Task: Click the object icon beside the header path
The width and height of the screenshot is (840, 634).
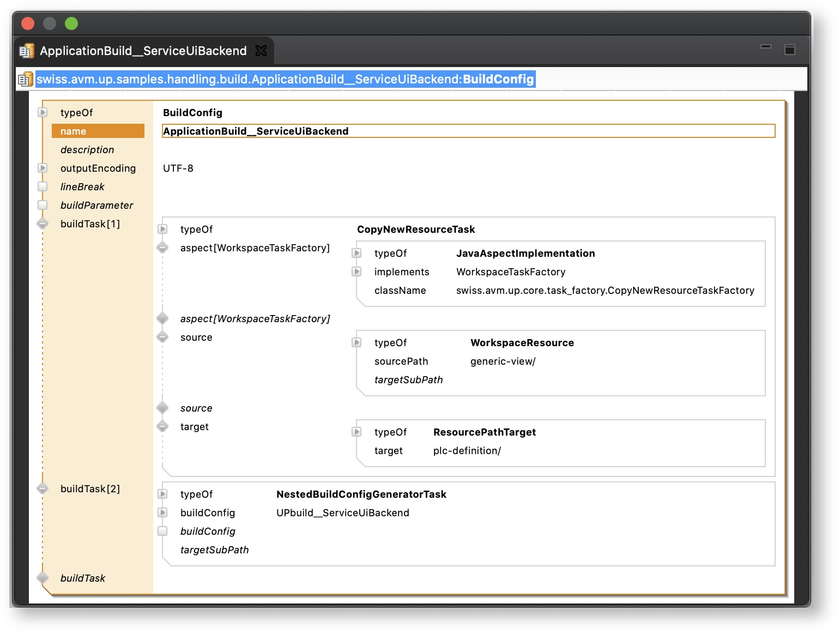Action: click(x=25, y=80)
